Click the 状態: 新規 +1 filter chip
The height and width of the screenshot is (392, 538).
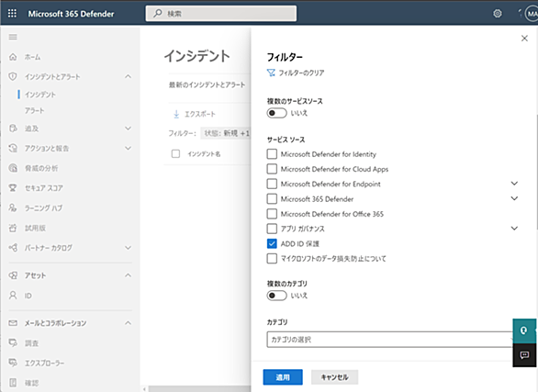click(227, 133)
